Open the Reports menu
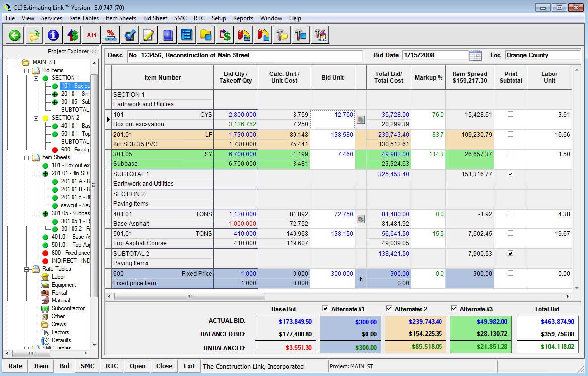Screen dimensions: 588x376 243,18
